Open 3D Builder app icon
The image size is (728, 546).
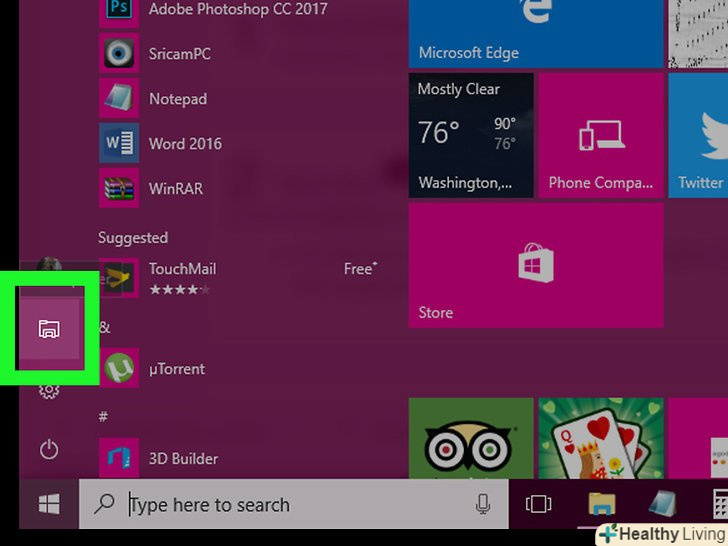(119, 457)
